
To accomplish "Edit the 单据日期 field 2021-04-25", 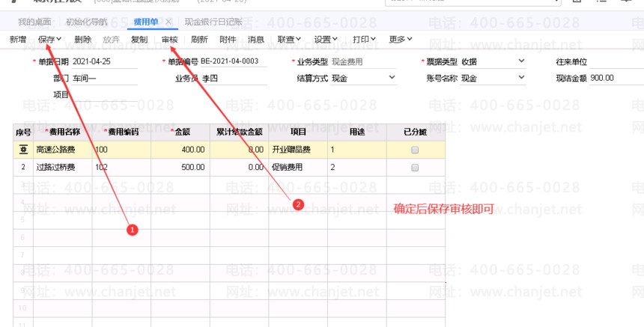I will (104, 61).
